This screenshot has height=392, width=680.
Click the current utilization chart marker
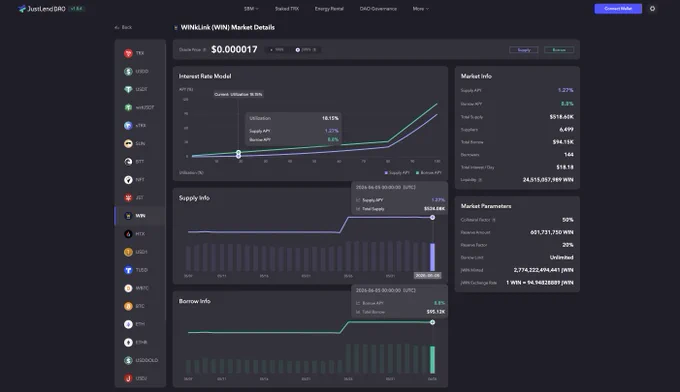[x=239, y=154]
